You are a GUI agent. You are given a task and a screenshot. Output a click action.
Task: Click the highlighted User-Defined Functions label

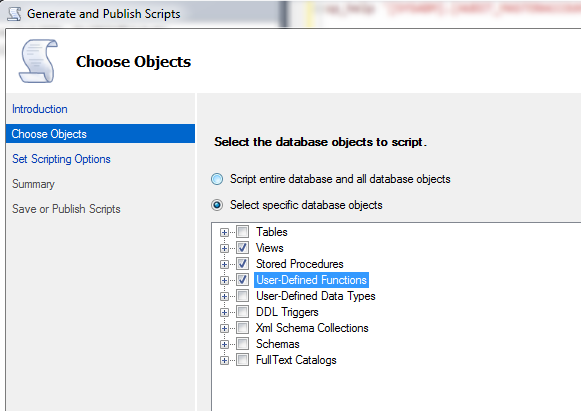[x=311, y=280]
